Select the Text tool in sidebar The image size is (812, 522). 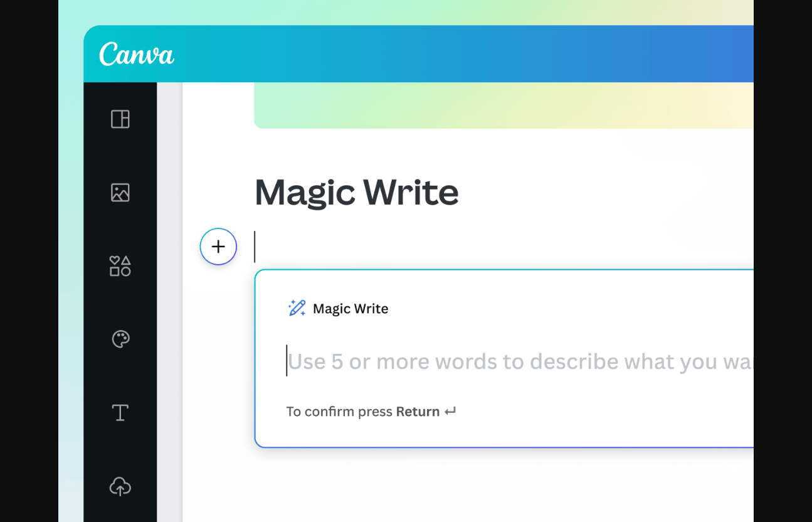point(120,413)
